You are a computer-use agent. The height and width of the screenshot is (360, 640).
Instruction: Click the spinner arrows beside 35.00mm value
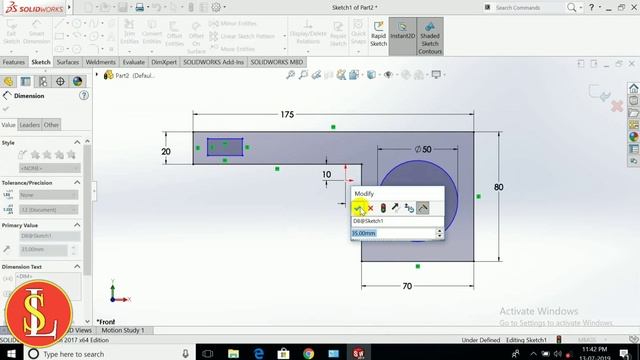(x=440, y=233)
